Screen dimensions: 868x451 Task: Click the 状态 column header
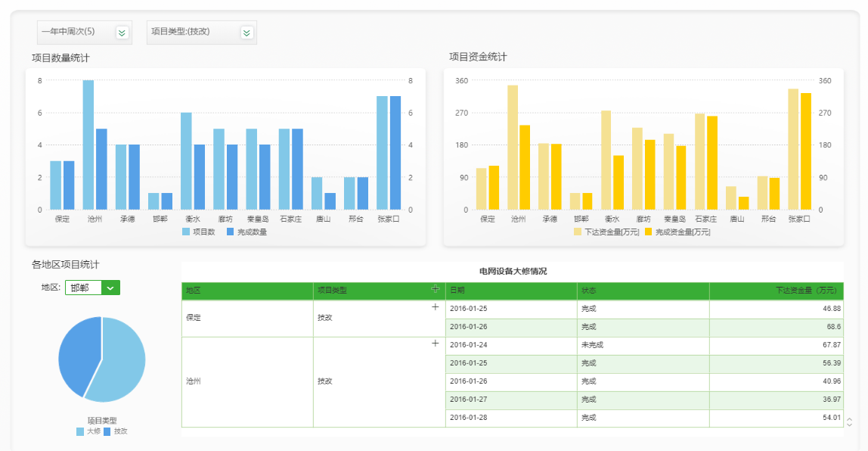[643, 291]
